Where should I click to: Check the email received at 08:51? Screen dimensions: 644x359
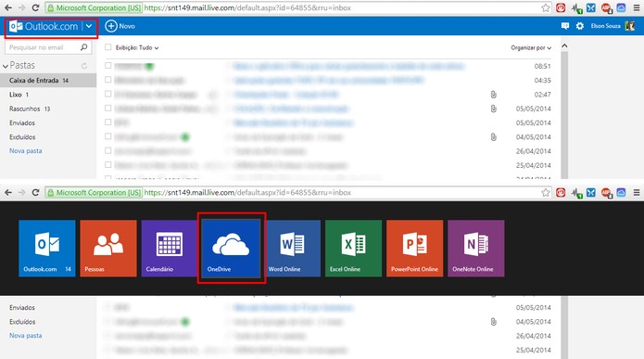click(108, 65)
